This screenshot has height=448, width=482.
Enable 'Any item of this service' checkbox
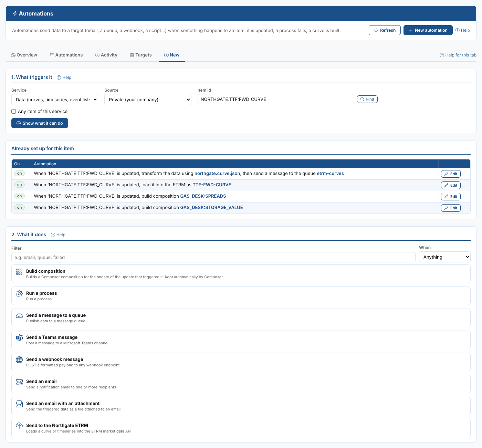tap(14, 112)
